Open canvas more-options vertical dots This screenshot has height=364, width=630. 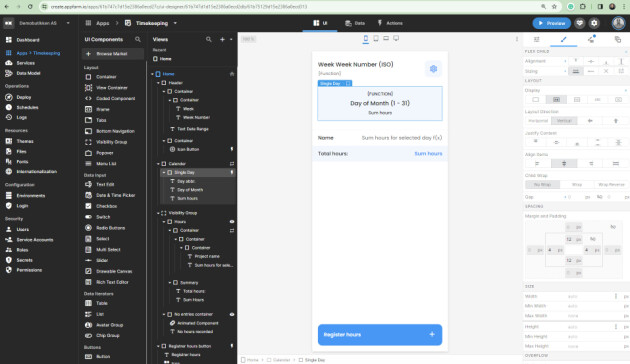517,39
